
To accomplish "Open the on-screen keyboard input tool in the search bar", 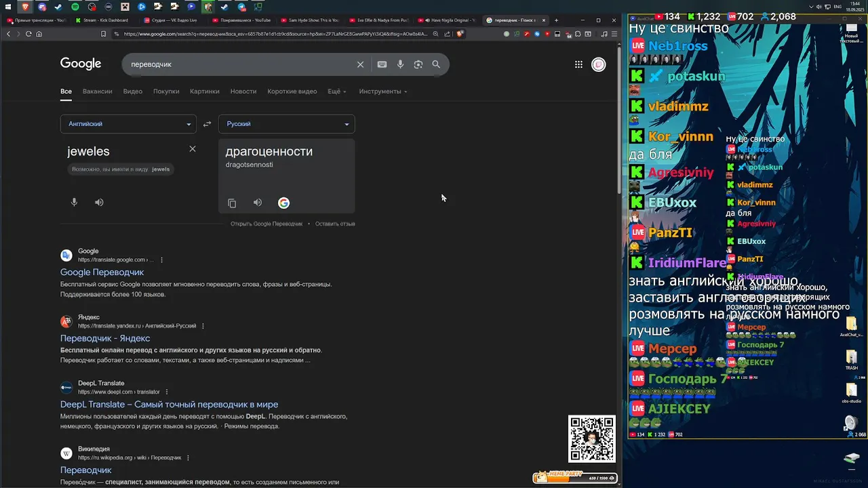I will coord(382,64).
